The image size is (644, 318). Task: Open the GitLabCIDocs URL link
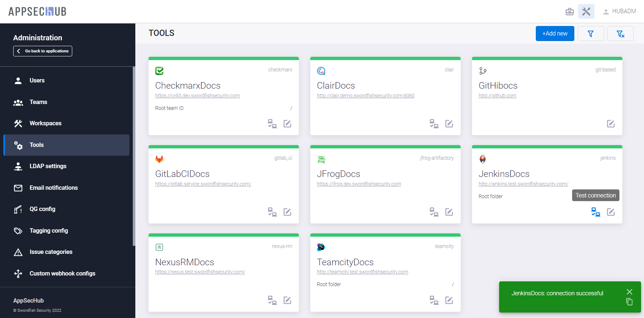pyautogui.click(x=203, y=184)
